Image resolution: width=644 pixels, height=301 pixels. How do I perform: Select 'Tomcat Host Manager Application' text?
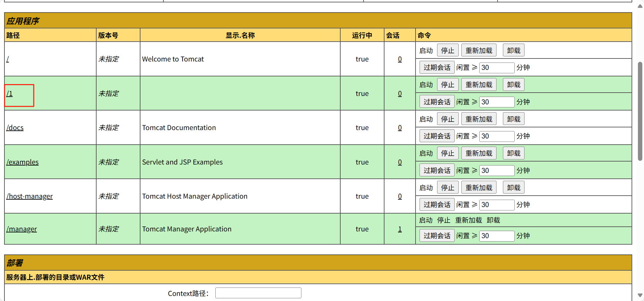pyautogui.click(x=195, y=196)
